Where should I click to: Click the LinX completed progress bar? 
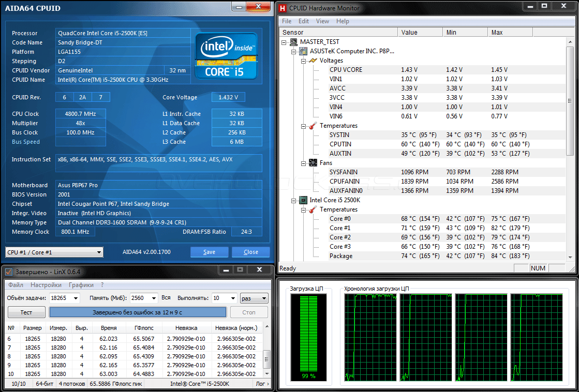138,312
